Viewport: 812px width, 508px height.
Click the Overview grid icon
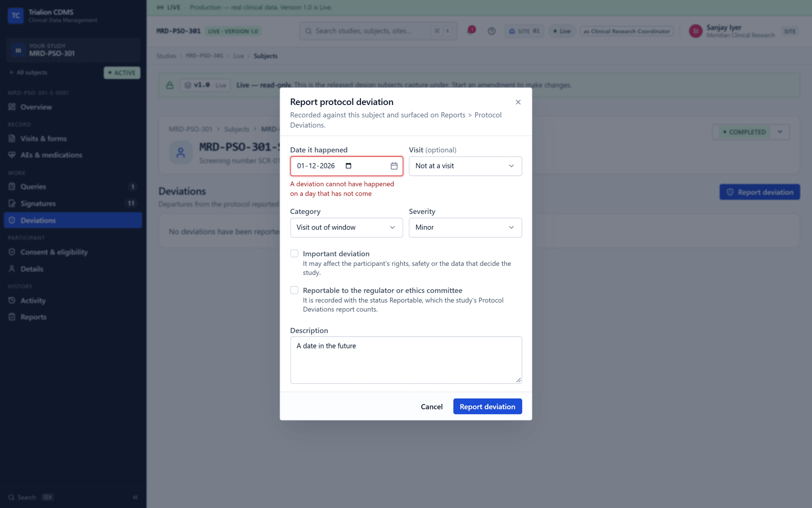pyautogui.click(x=12, y=107)
